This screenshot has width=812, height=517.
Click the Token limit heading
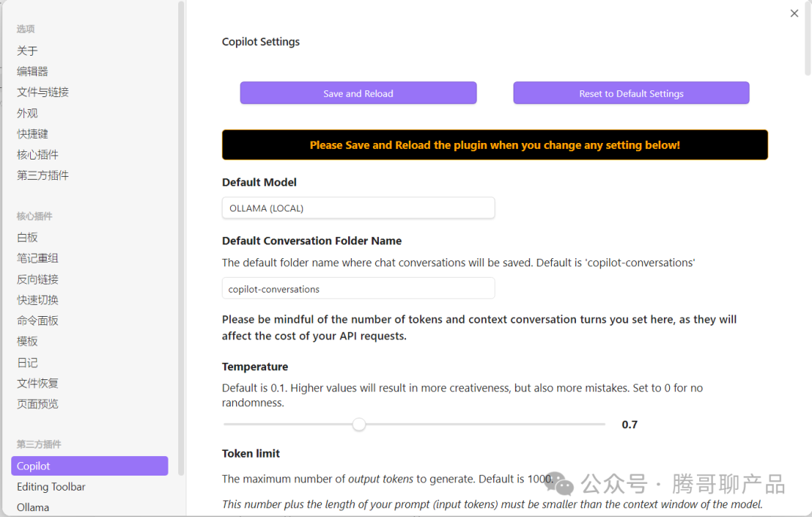[x=250, y=454]
